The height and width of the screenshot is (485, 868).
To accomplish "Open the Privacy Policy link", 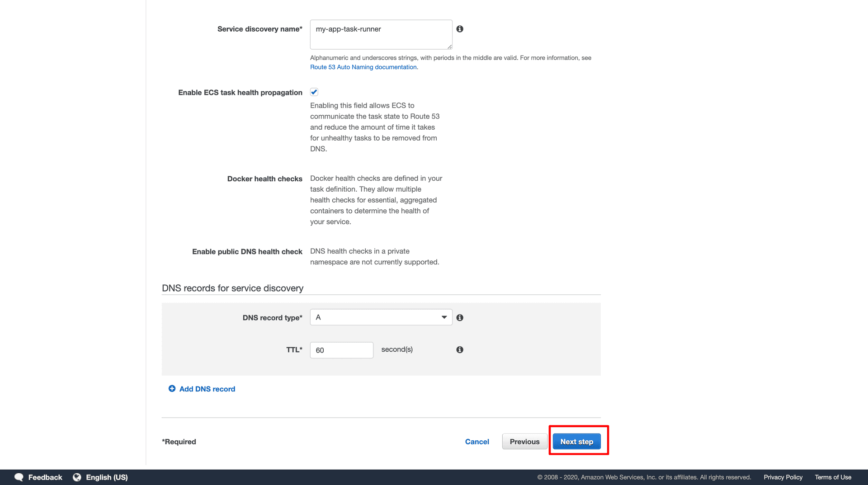I will pos(783,477).
